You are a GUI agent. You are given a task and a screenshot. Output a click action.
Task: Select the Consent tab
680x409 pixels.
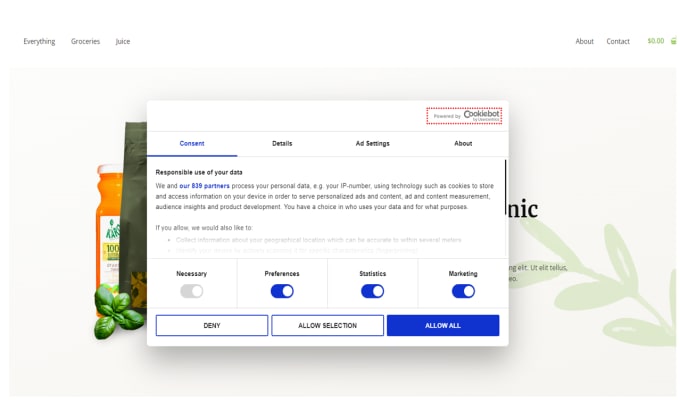pos(192,144)
